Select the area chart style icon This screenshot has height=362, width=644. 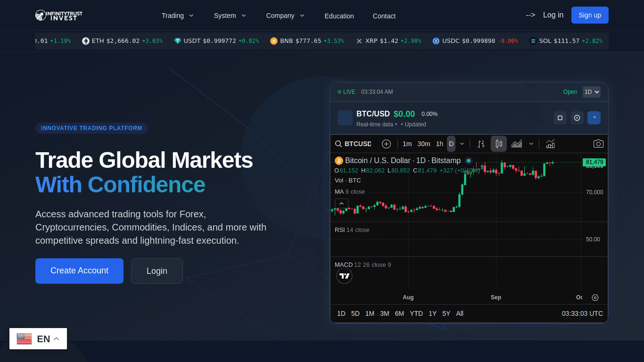coord(516,144)
